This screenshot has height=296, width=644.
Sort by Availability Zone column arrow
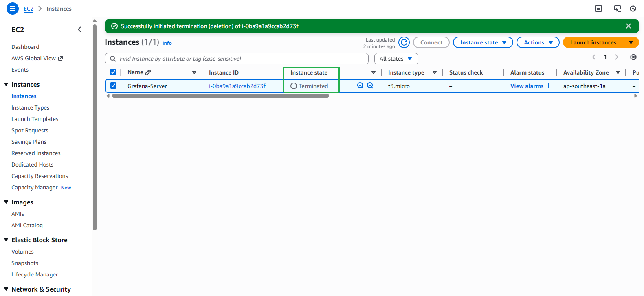(618, 72)
